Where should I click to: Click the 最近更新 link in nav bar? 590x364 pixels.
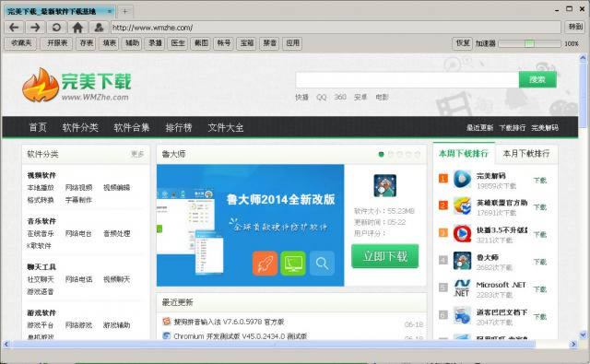point(479,128)
